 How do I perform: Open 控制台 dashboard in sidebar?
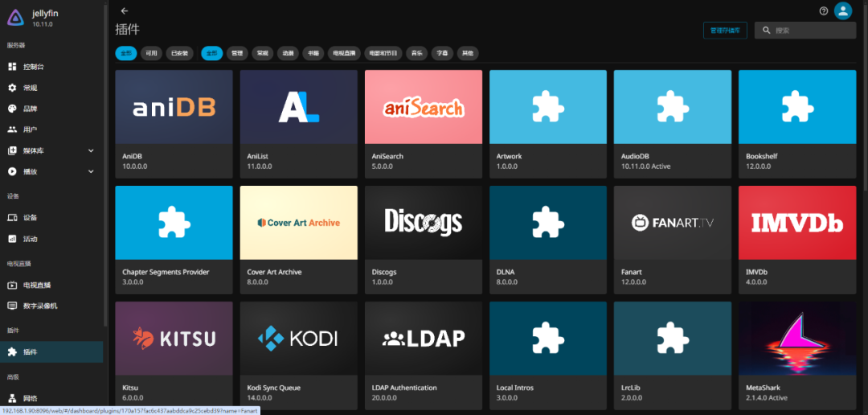[51, 67]
